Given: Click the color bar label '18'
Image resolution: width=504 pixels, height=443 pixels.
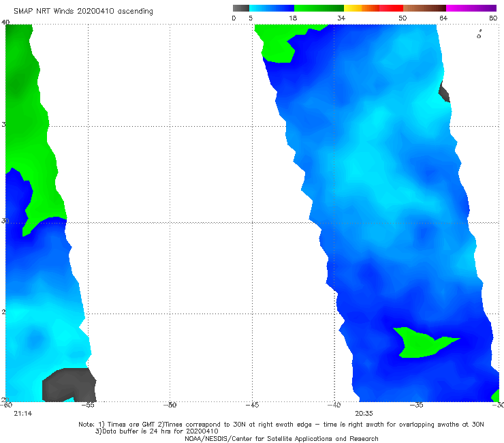Looking at the screenshot, I should [293, 18].
